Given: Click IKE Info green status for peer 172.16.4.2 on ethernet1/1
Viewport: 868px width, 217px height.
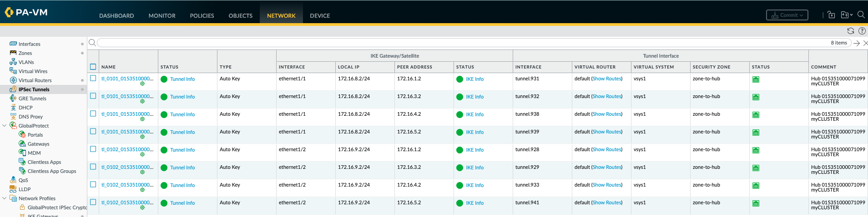Looking at the screenshot, I should tap(474, 114).
